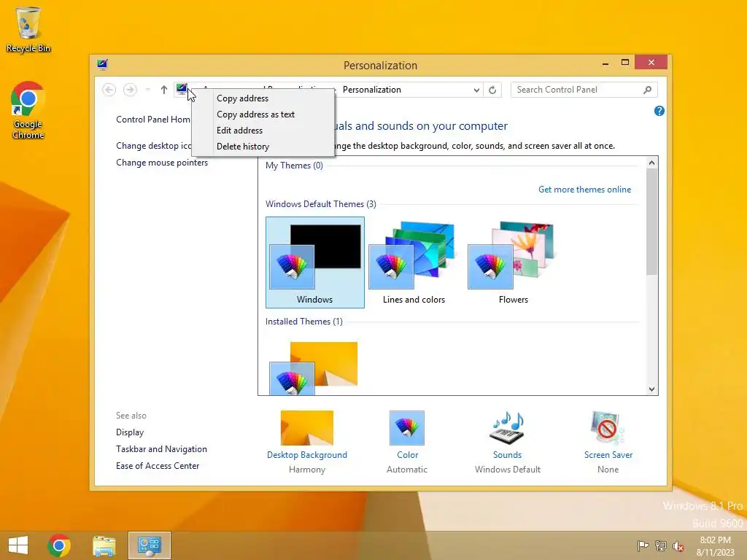This screenshot has height=560, width=747.
Task: Close the Personalization window
Action: pos(651,63)
